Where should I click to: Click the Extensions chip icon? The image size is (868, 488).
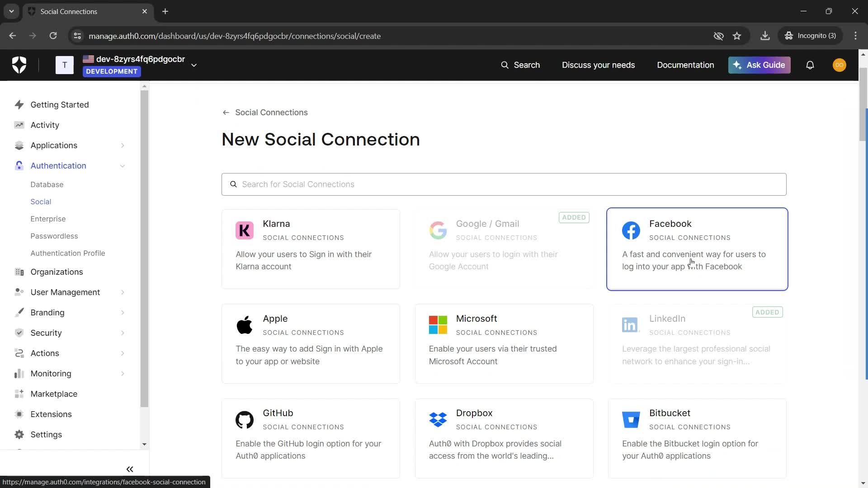coord(19,414)
